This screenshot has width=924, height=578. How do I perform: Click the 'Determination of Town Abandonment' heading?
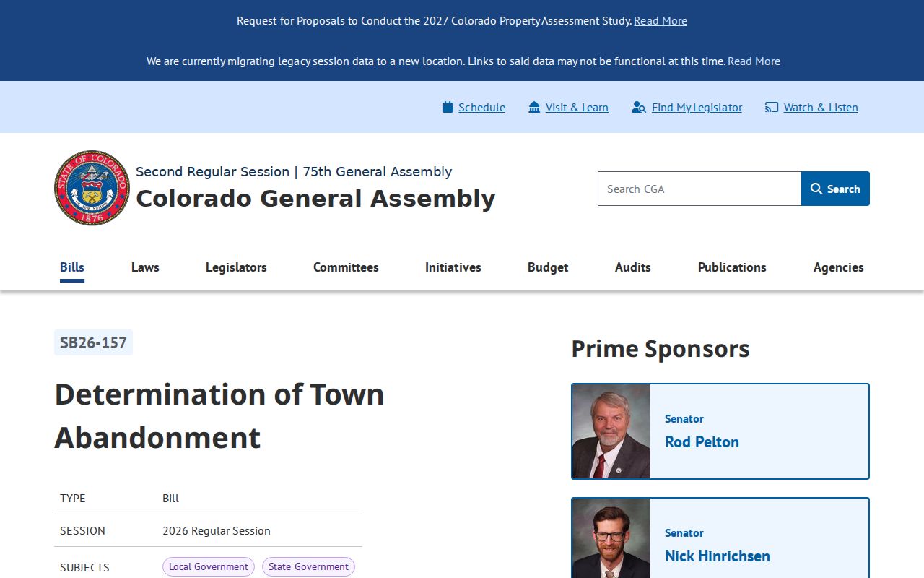(219, 415)
